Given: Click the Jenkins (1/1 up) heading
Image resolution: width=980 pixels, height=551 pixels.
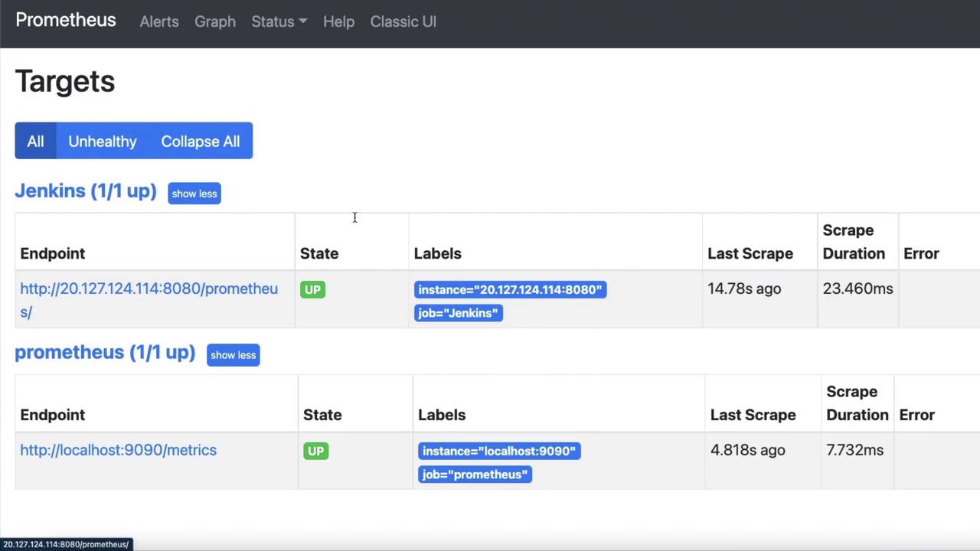Looking at the screenshot, I should coord(86,191).
